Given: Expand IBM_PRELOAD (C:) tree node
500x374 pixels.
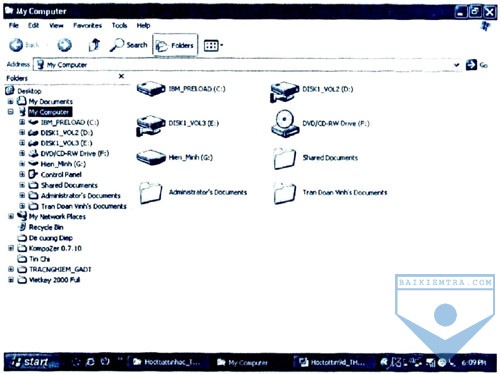Looking at the screenshot, I should coord(22,122).
